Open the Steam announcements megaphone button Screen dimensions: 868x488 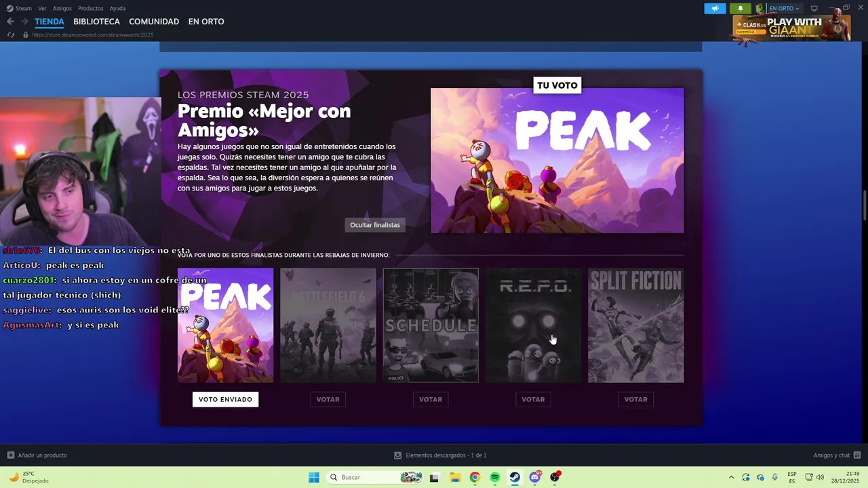(x=715, y=8)
